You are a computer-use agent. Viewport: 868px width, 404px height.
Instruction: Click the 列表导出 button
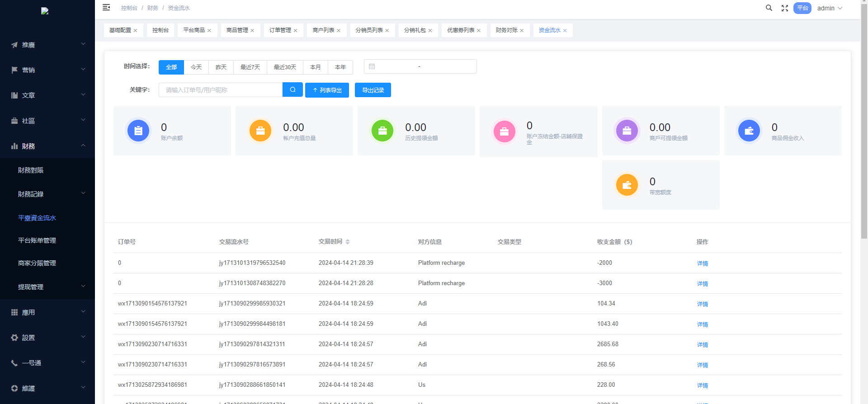(327, 90)
